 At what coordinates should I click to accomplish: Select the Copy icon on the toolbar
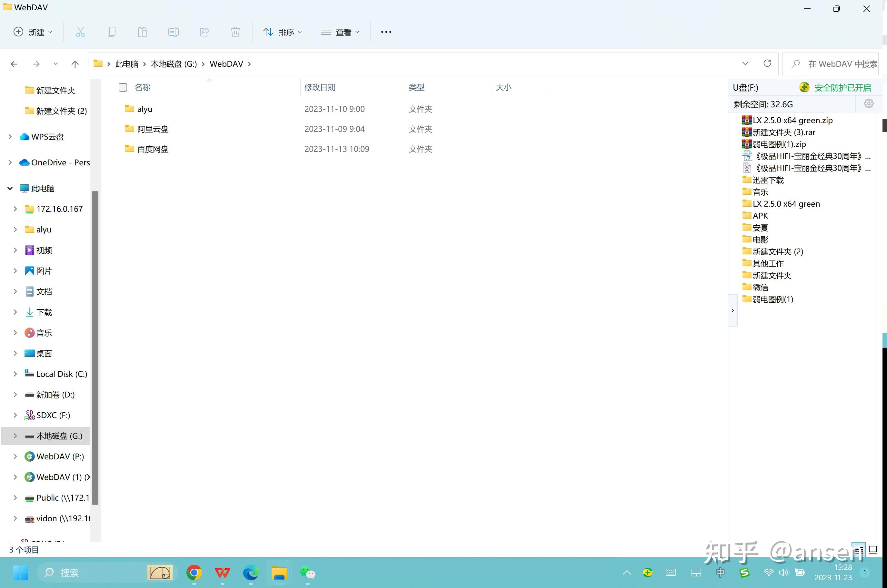111,32
